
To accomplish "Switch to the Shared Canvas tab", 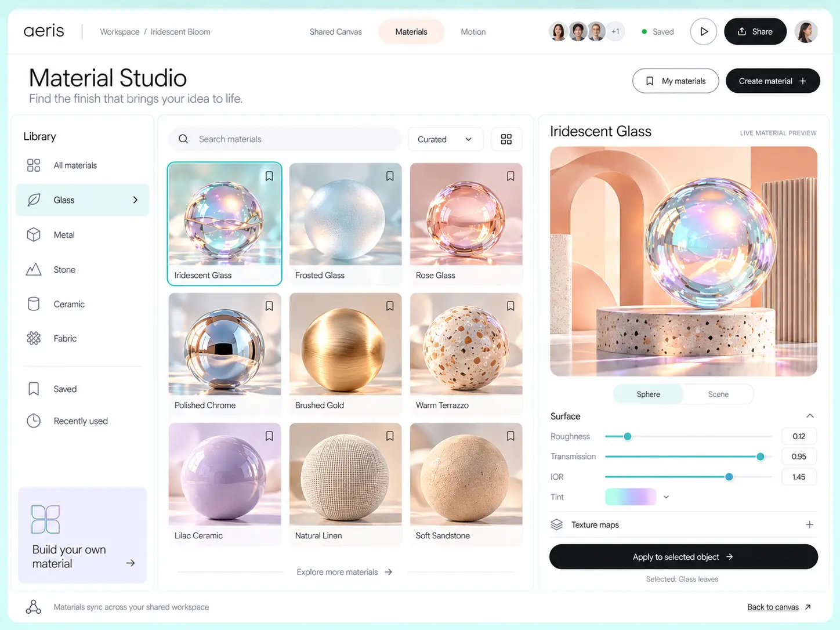I will point(335,32).
